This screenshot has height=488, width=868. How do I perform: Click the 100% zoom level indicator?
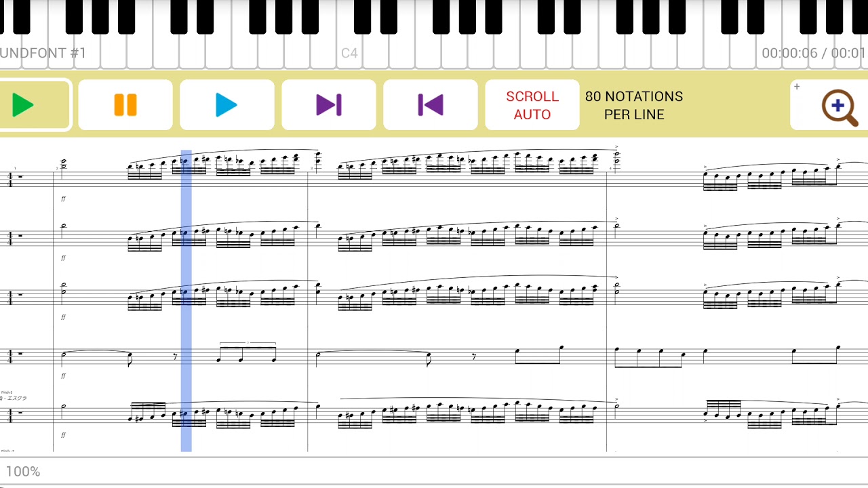point(23,471)
